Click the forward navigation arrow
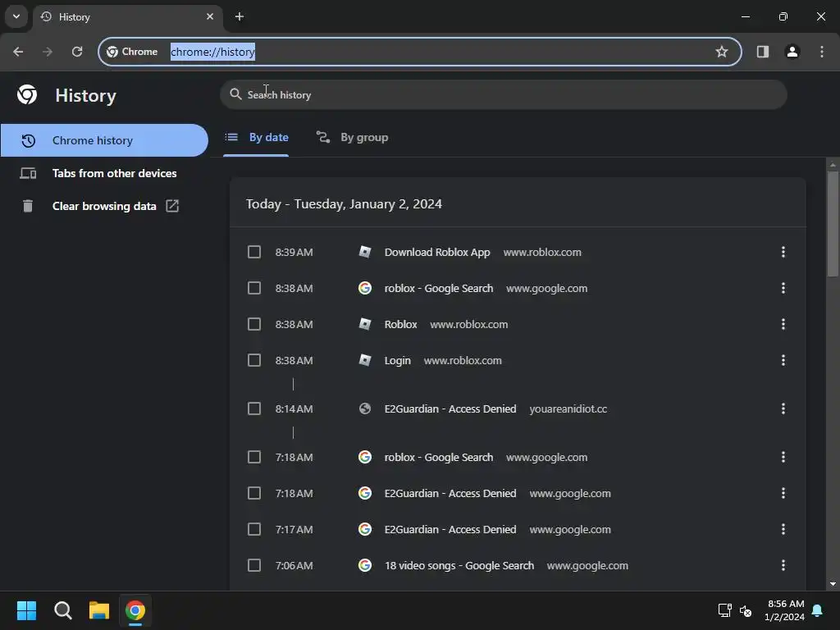This screenshot has width=840, height=630. coord(48,52)
